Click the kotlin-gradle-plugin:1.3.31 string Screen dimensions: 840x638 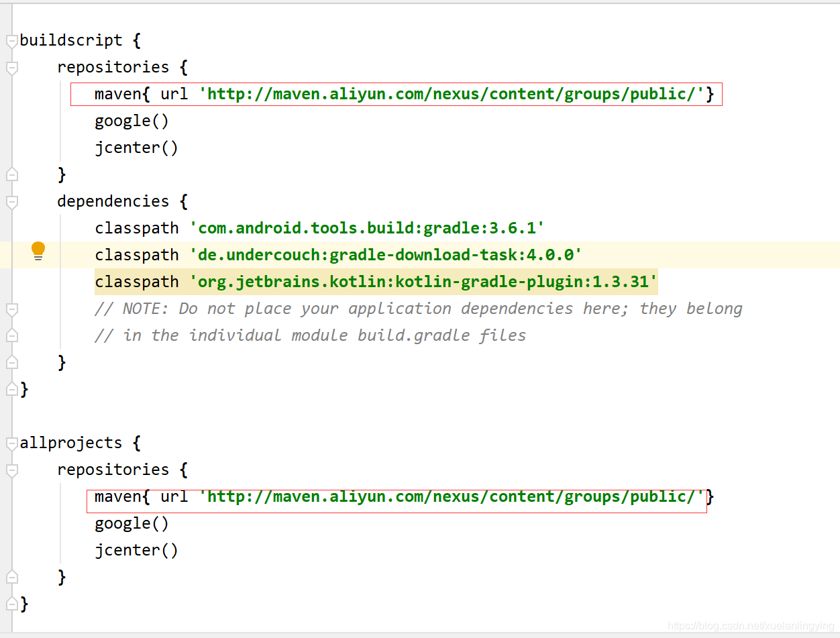(423, 282)
